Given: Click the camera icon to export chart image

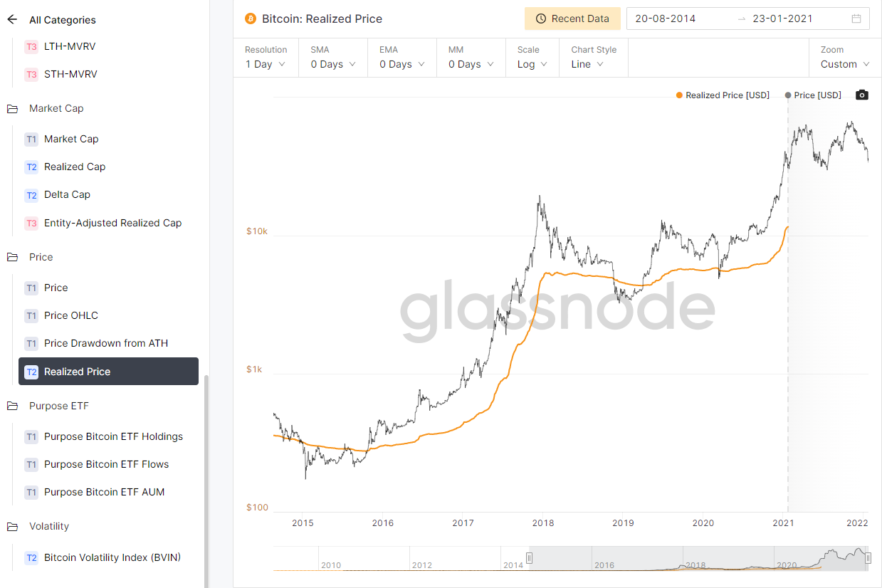Looking at the screenshot, I should 861,94.
